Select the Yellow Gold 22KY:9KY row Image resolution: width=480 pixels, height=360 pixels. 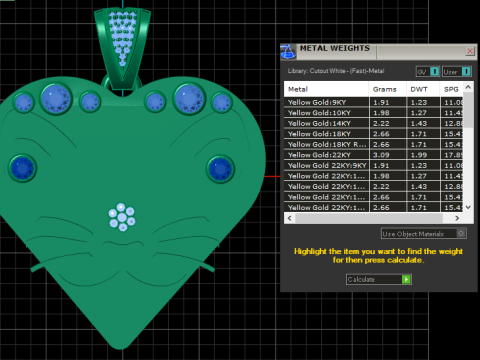(x=374, y=165)
